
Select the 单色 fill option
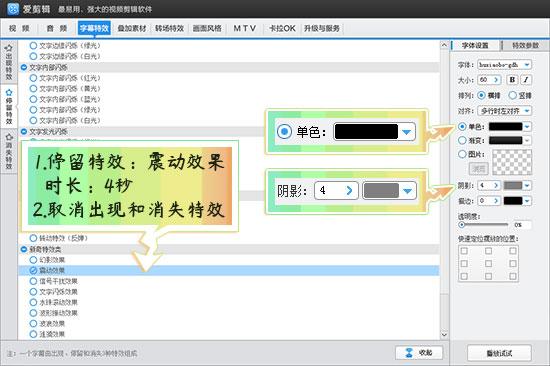tap(462, 127)
